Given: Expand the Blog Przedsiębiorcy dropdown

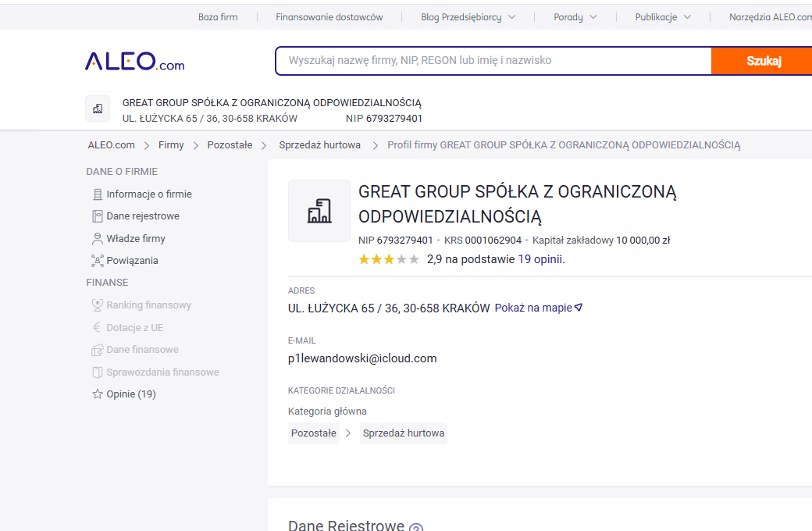Looking at the screenshot, I should 468,17.
